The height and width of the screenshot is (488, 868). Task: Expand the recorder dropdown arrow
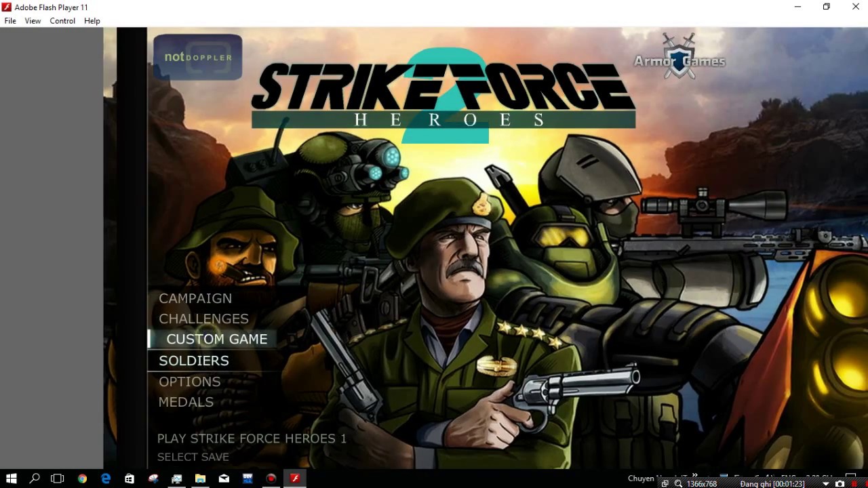pyautogui.click(x=826, y=484)
